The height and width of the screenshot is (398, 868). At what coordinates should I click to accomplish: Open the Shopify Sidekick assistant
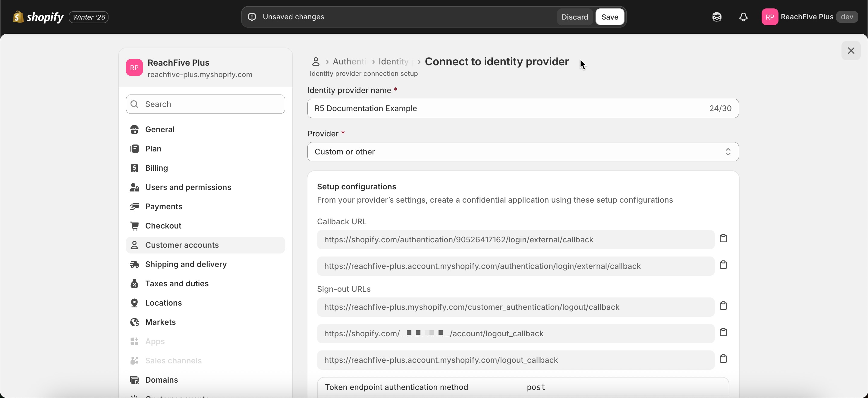717,17
